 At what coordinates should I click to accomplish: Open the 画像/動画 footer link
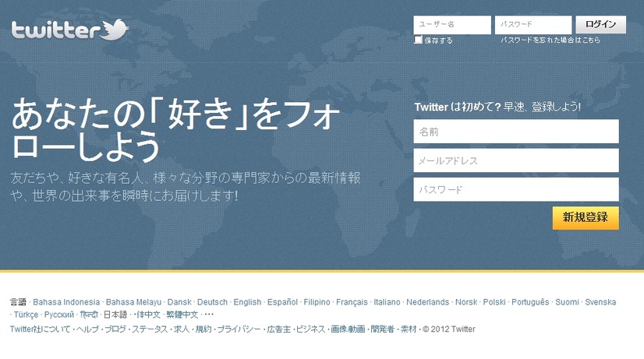(x=348, y=329)
